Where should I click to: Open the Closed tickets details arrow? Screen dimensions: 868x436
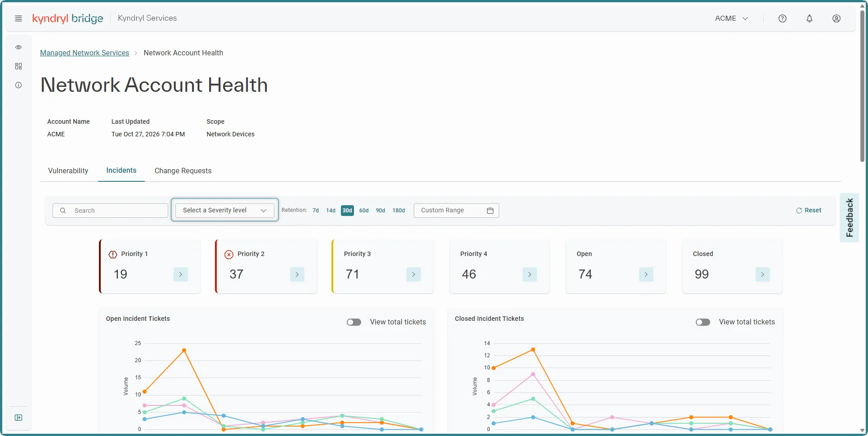763,274
